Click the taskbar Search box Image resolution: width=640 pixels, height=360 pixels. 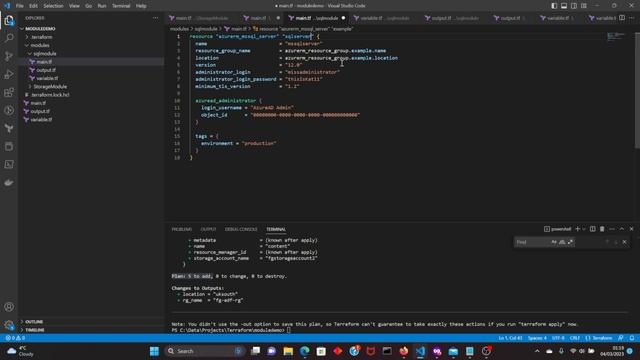pos(204,351)
